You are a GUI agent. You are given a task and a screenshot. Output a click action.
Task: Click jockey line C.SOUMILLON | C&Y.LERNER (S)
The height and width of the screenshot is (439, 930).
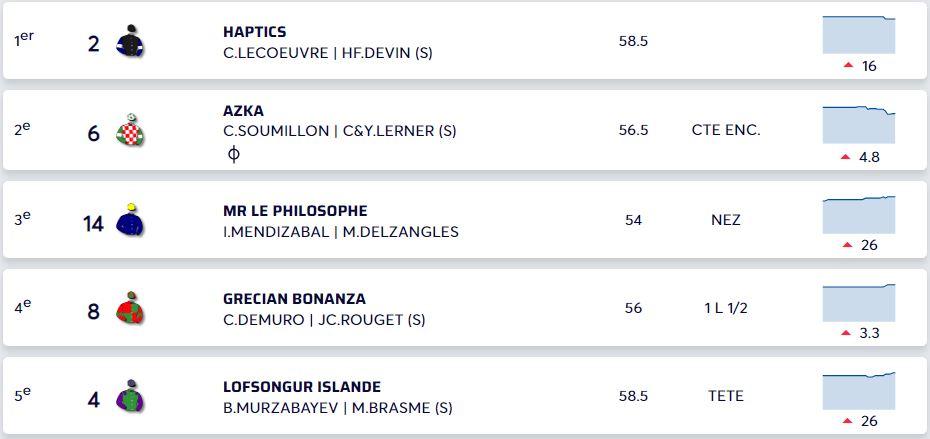click(x=339, y=131)
